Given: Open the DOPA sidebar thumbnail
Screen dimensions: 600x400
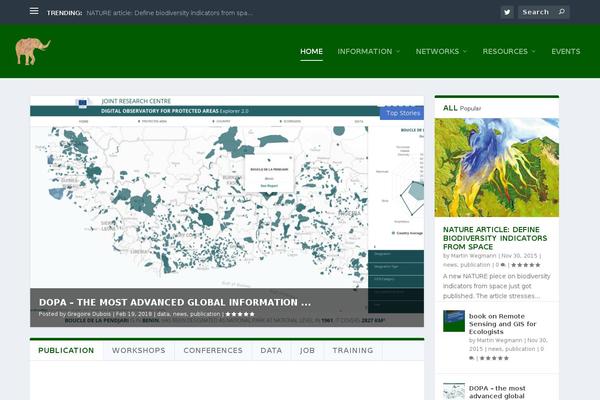Looking at the screenshot, I should coord(453,391).
